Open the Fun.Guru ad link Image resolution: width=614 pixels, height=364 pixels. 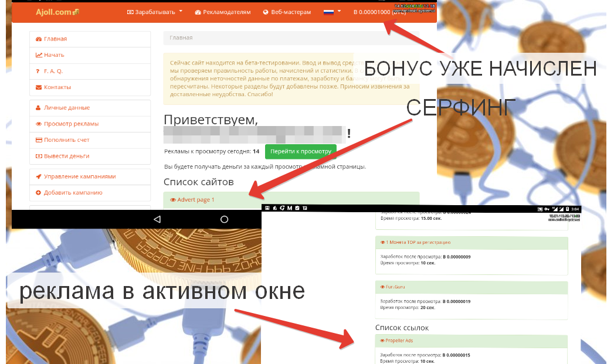395,287
